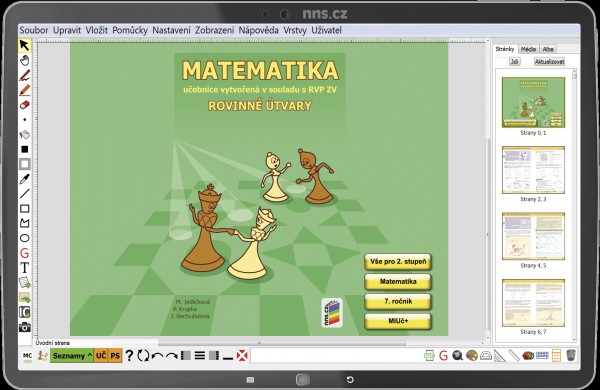600x390 pixels.
Task: Select the polygon shape tool
Action: tap(24, 223)
